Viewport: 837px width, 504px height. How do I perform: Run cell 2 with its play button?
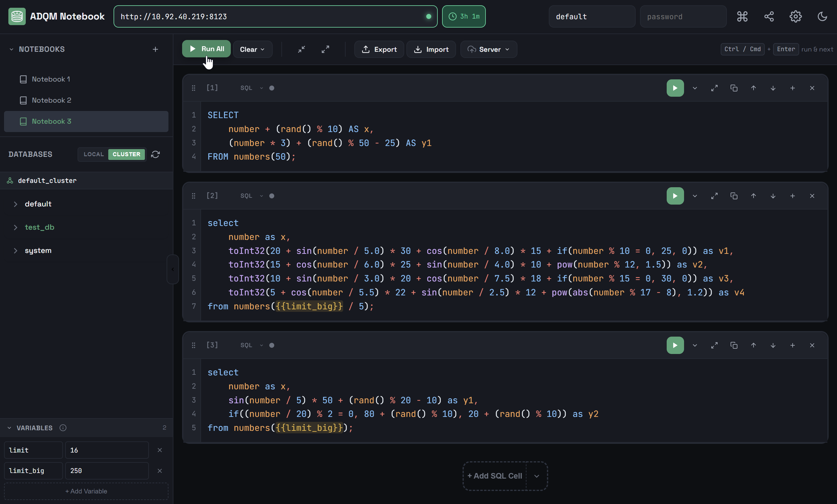click(675, 196)
